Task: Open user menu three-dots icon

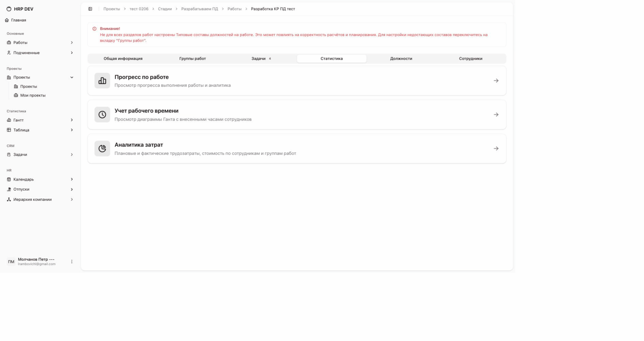Action: 72,261
